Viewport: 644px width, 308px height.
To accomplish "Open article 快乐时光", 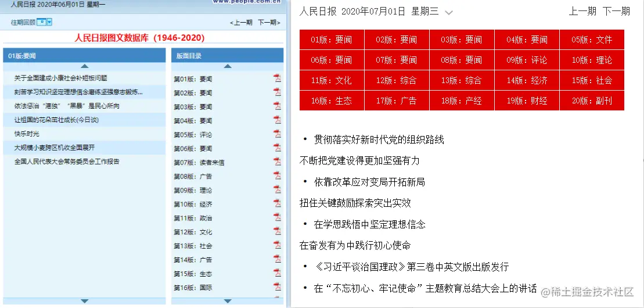I will point(27,134).
